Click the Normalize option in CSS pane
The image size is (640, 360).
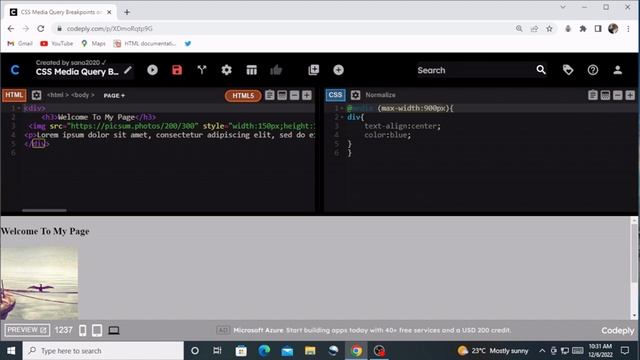coord(380,95)
